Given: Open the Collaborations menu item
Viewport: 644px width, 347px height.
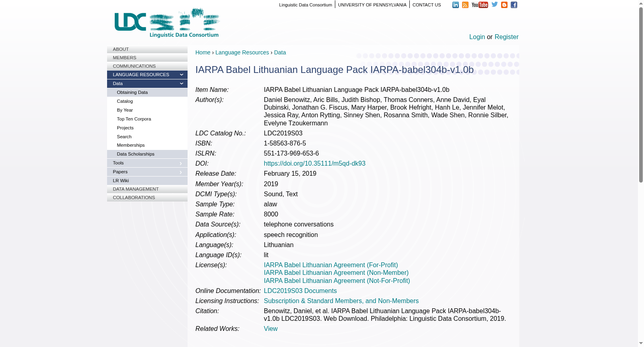Looking at the screenshot, I should point(147,197).
